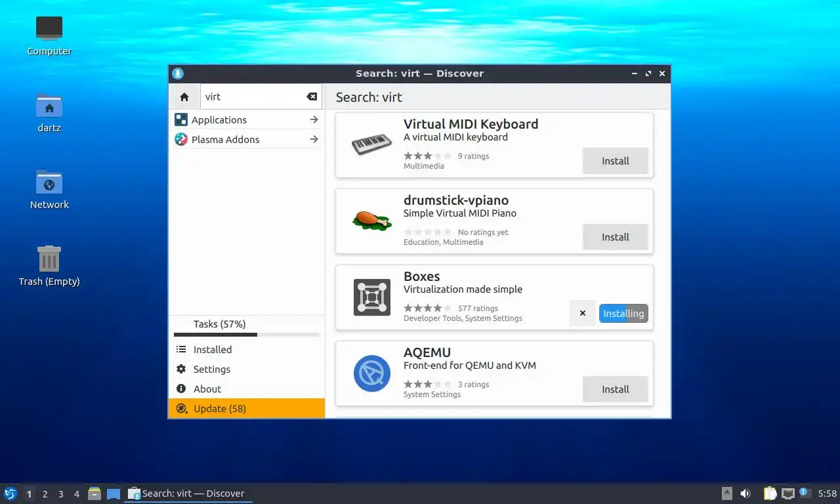Viewport: 840px width, 504px height.
Task: Cancel the Boxes installation
Action: click(583, 313)
